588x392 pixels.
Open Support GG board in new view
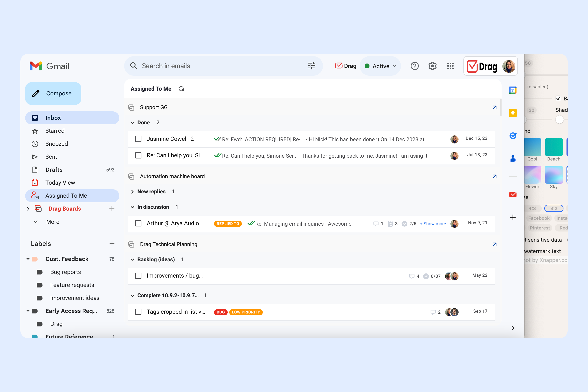coord(494,108)
